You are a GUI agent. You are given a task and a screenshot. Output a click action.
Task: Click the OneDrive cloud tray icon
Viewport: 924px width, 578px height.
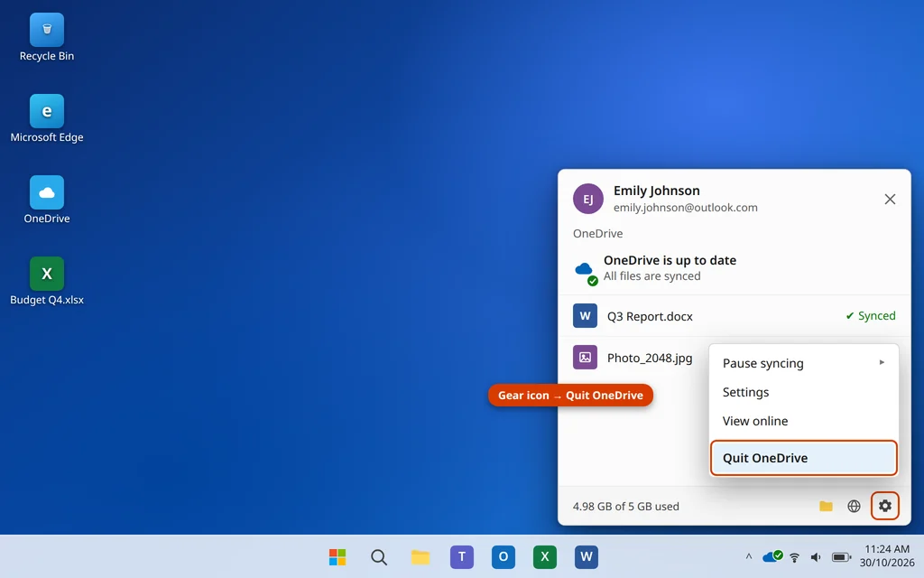pyautogui.click(x=772, y=556)
